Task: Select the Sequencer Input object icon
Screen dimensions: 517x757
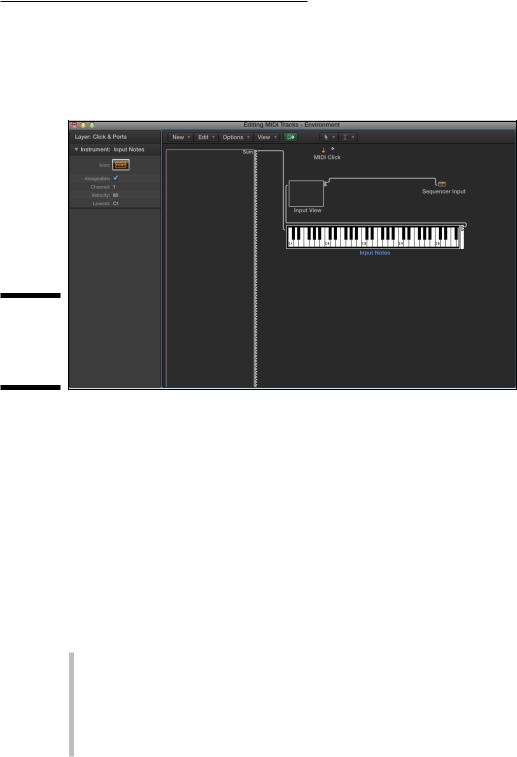Action: pyautogui.click(x=442, y=184)
